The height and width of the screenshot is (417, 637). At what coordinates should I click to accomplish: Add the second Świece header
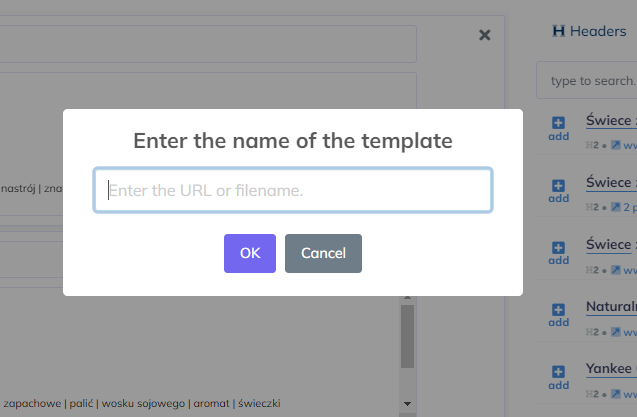tap(558, 190)
